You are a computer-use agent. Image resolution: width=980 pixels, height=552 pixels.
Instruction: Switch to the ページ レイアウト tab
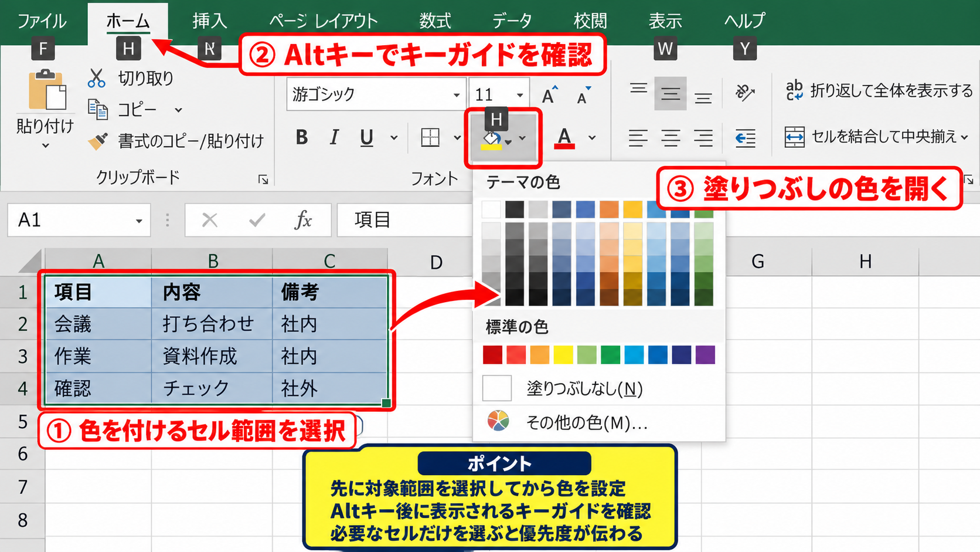click(x=324, y=21)
